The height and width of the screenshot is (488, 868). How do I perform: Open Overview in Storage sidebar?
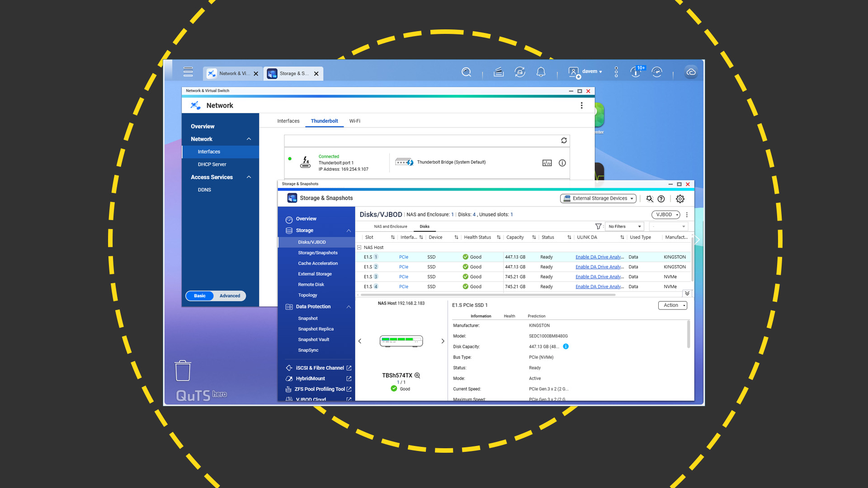(x=306, y=219)
